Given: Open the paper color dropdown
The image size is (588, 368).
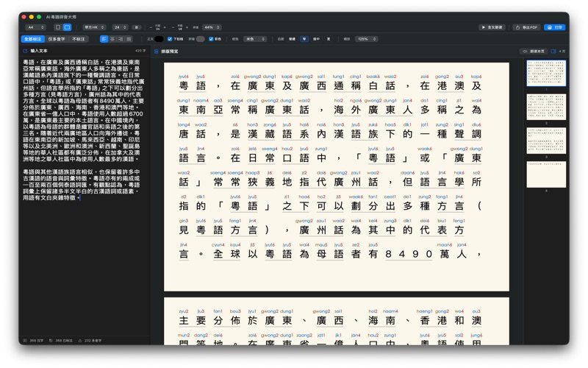Looking at the screenshot, I should click(254, 39).
